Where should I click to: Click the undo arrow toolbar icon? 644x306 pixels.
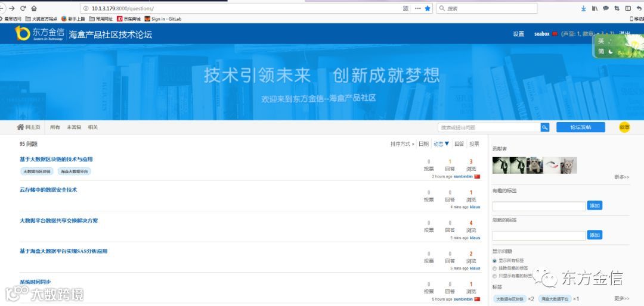coord(639,8)
